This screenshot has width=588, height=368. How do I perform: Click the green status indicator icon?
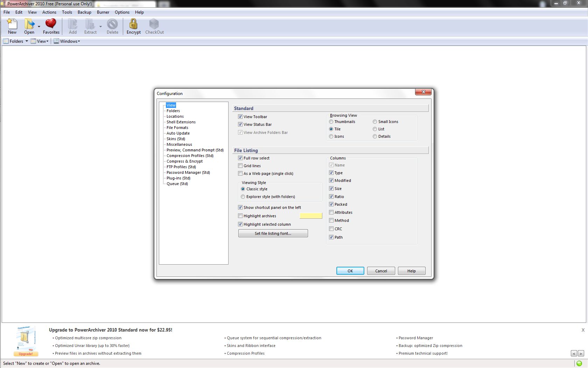[x=579, y=363]
